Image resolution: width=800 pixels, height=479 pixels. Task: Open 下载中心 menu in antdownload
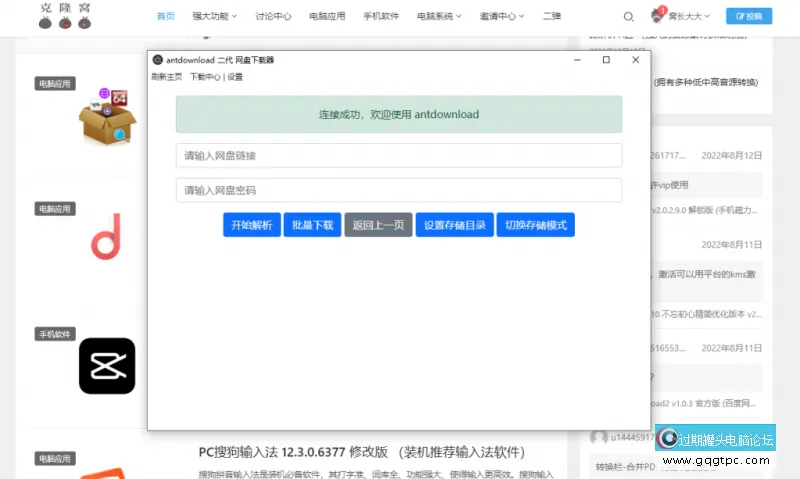pyautogui.click(x=205, y=77)
